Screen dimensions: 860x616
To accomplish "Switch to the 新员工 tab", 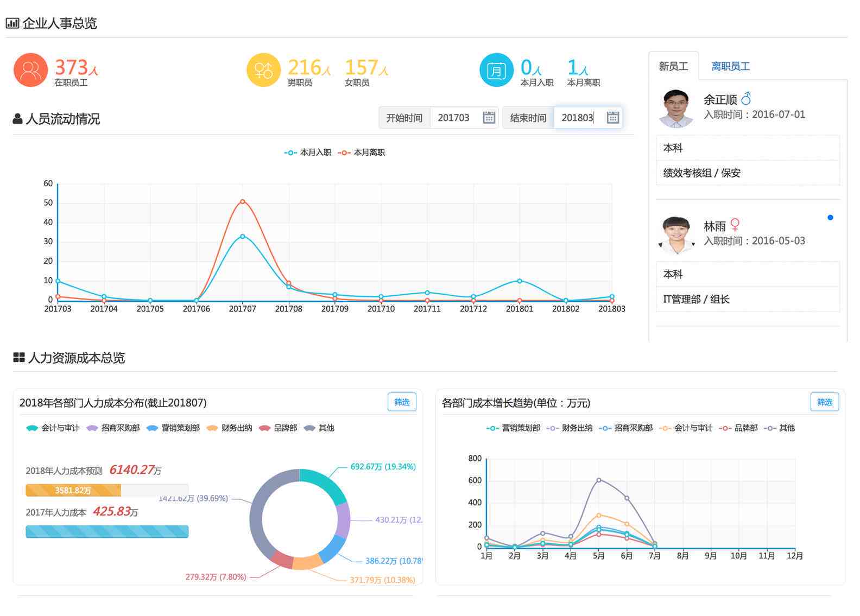I will [673, 66].
